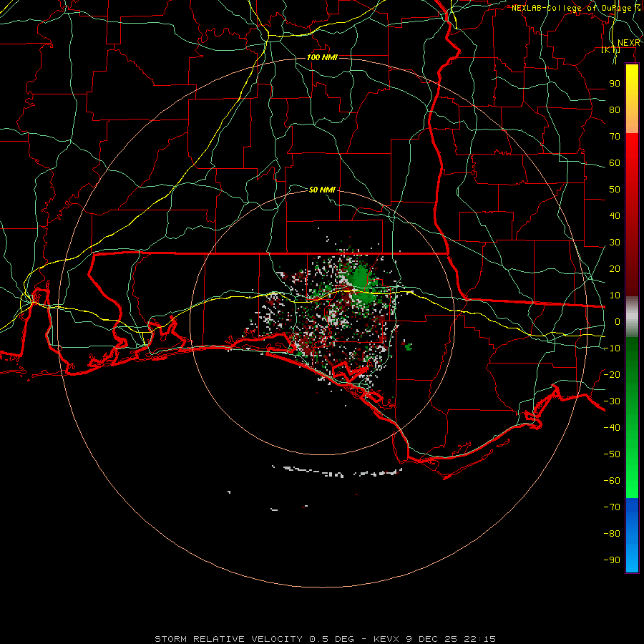Click the -80 value on velocity scale
The width and height of the screenshot is (644, 644).
pos(612,534)
